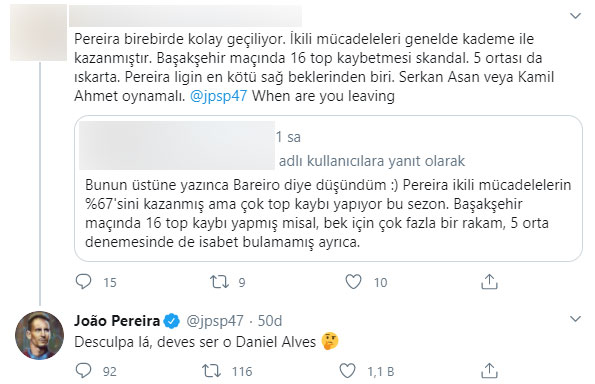Screen dimensions: 595x384
Task: Open João Pereira's profile avatar
Action: pos(39,335)
